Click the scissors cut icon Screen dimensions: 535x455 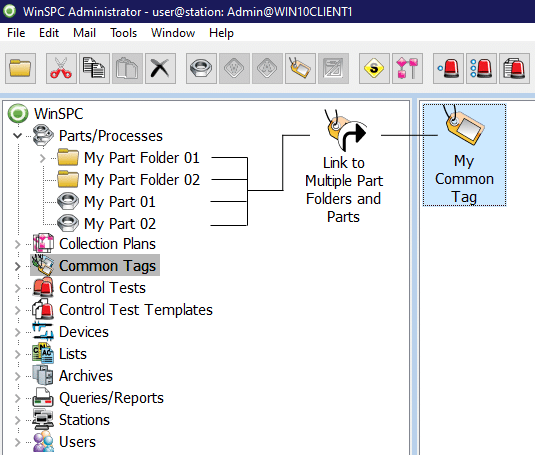[61, 68]
